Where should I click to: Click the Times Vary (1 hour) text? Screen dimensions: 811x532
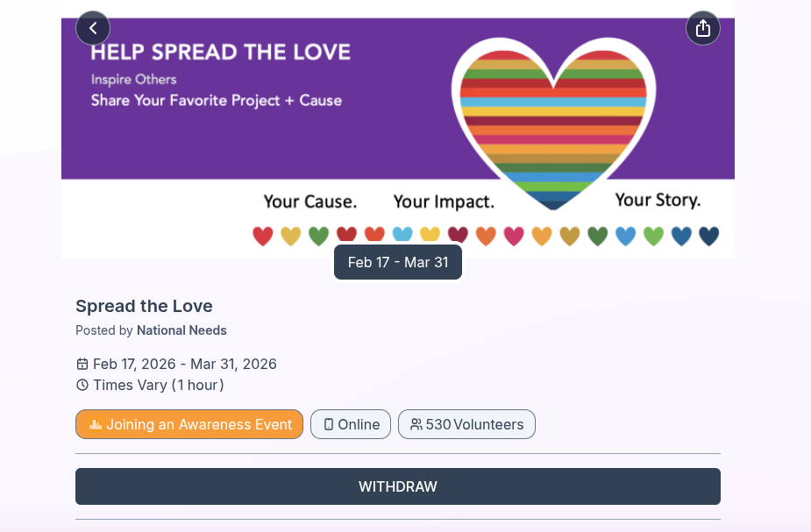click(159, 385)
